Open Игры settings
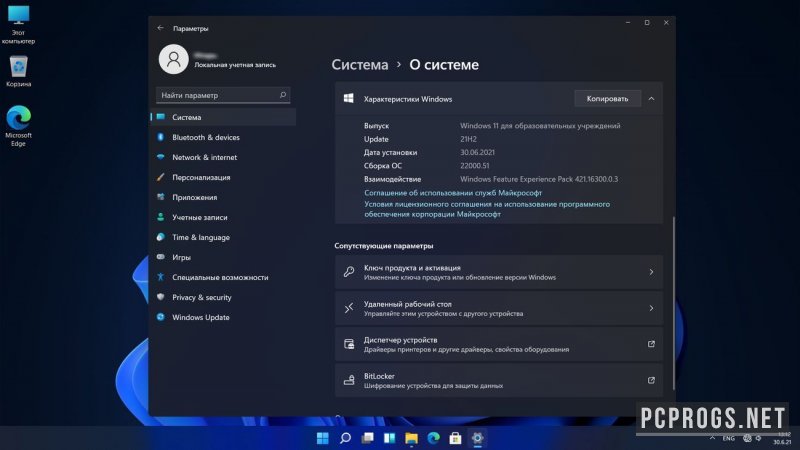 click(223, 257)
